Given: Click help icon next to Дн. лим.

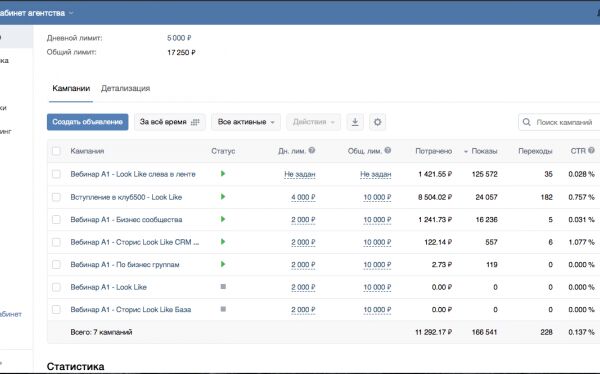Looking at the screenshot, I should pyautogui.click(x=312, y=150).
